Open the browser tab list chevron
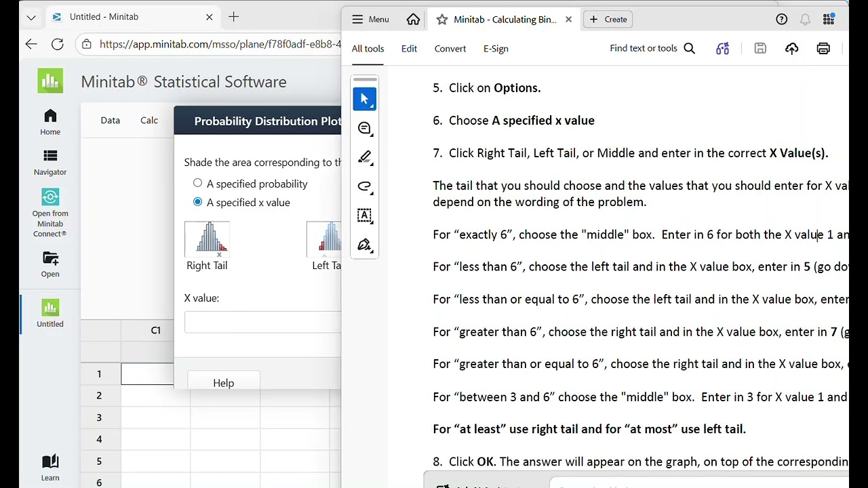This screenshot has width=868, height=488. click(31, 18)
